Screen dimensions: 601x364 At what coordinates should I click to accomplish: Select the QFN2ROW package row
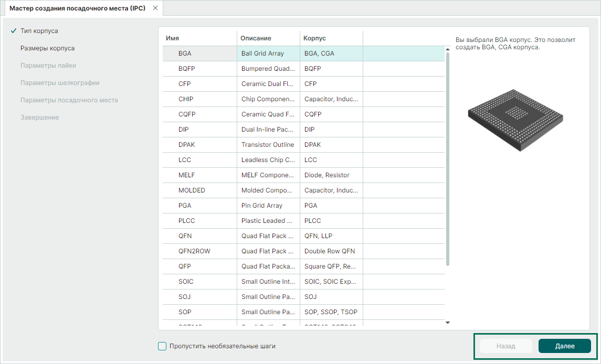[x=194, y=251]
